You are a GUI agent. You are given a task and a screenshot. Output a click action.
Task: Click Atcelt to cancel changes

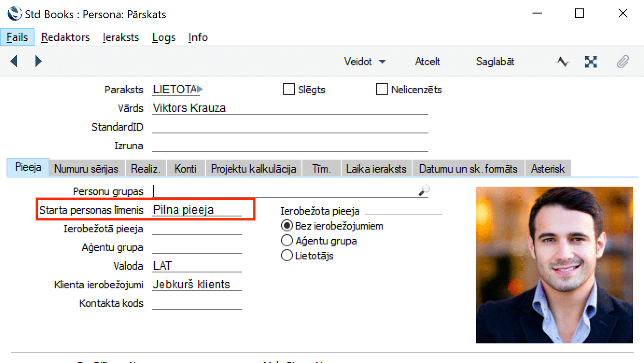pyautogui.click(x=427, y=62)
